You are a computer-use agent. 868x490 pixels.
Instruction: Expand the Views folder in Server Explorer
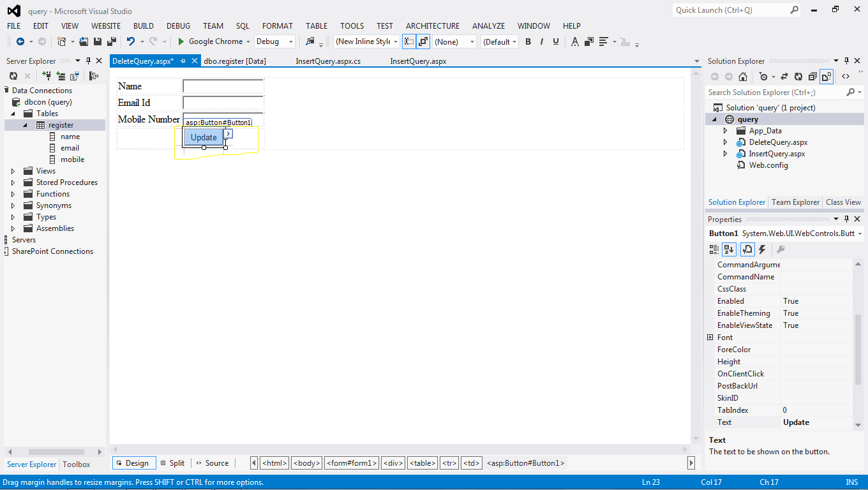[x=13, y=171]
